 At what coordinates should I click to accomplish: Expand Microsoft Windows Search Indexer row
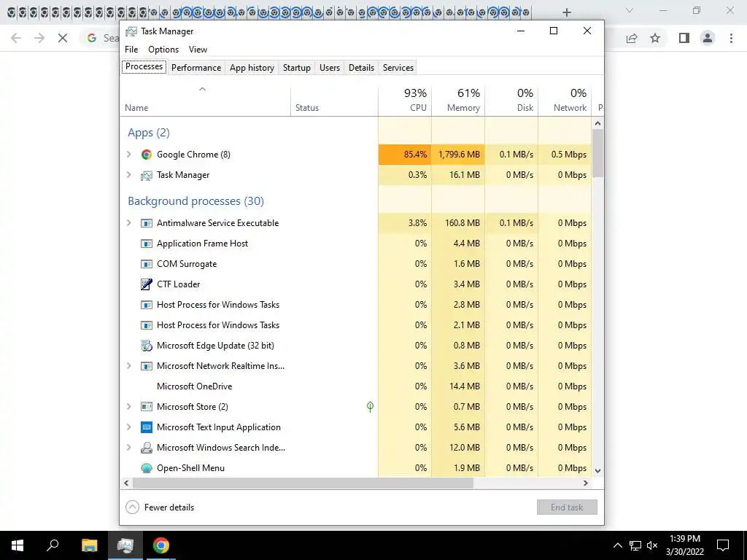128,448
